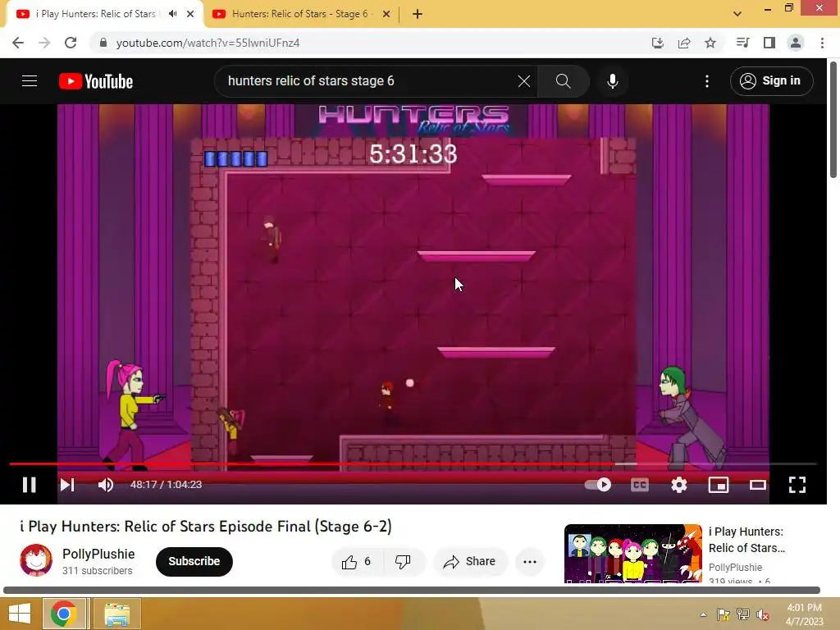Open PollyPlushie channel avatar
840x630 pixels.
click(x=36, y=560)
